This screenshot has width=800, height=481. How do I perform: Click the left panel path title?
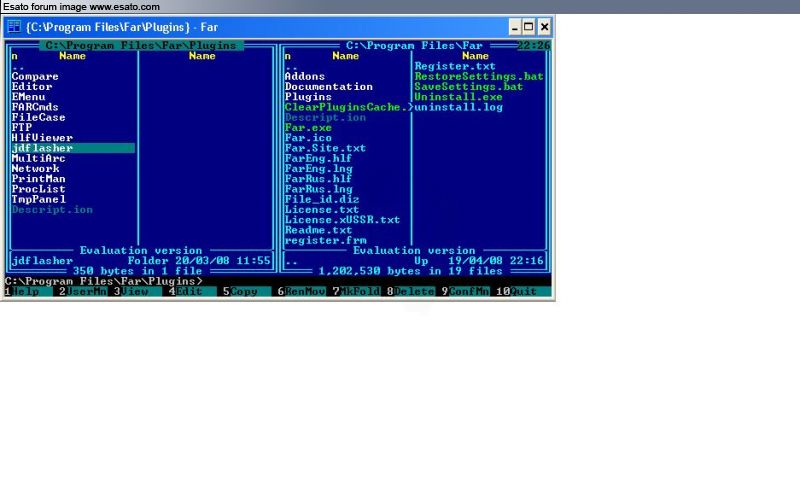click(141, 45)
